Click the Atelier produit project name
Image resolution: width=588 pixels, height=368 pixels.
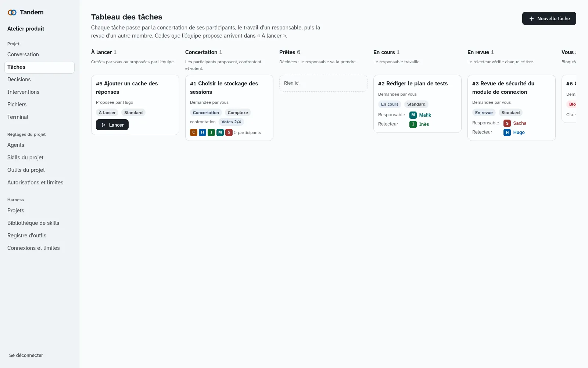pos(26,29)
